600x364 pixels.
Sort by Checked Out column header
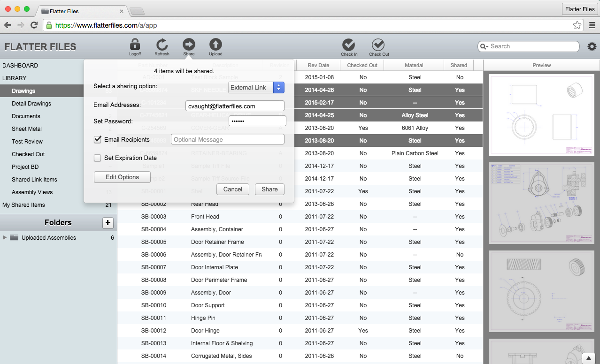coord(362,65)
